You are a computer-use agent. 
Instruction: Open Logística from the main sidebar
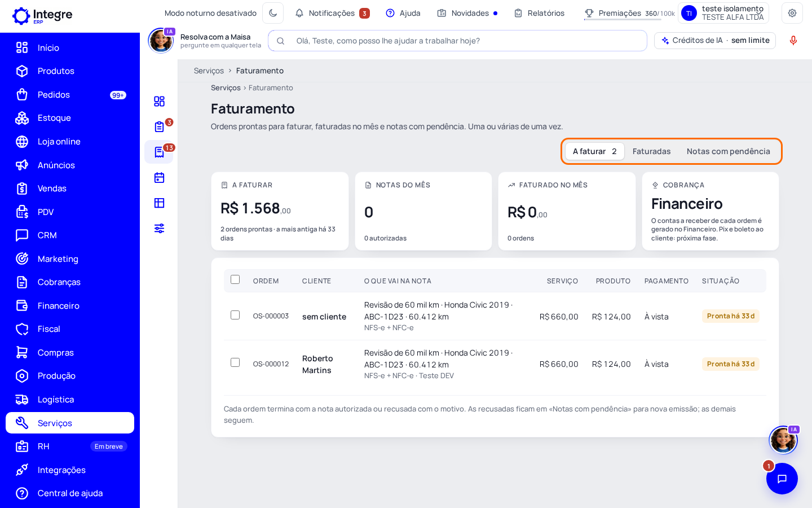pyautogui.click(x=70, y=400)
